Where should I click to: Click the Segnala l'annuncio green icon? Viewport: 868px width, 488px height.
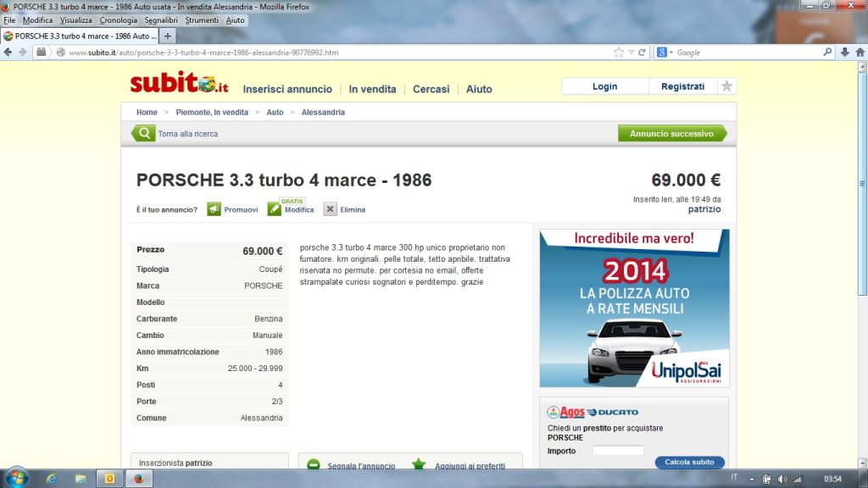point(314,465)
